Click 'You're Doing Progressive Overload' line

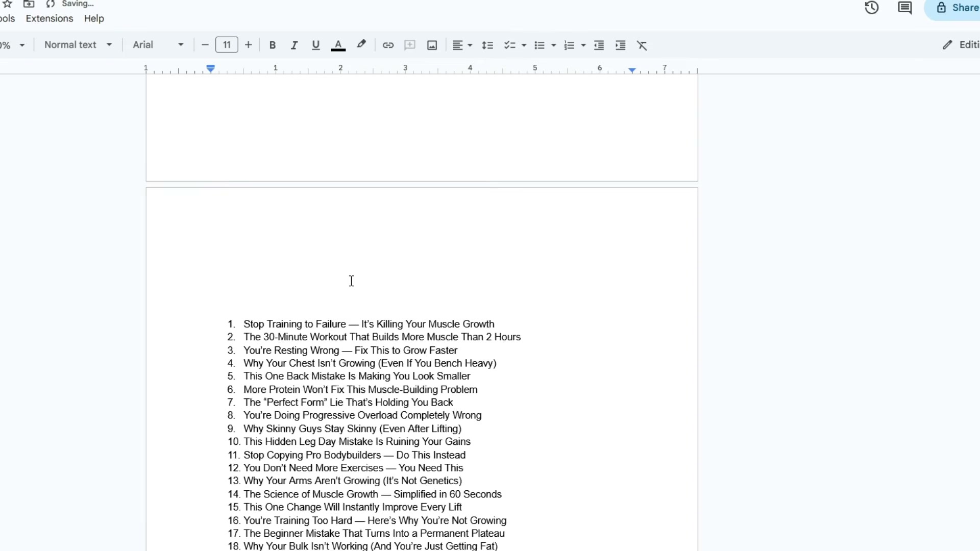362,415
